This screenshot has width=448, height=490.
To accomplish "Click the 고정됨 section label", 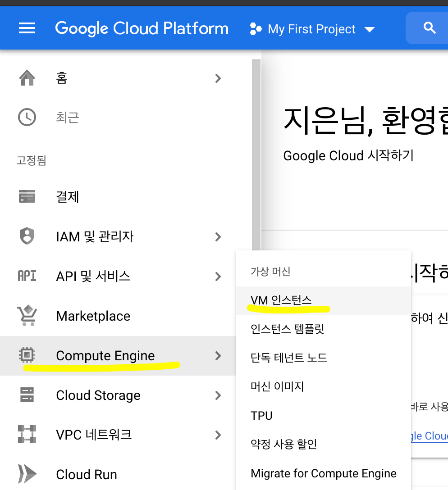I will [x=31, y=160].
